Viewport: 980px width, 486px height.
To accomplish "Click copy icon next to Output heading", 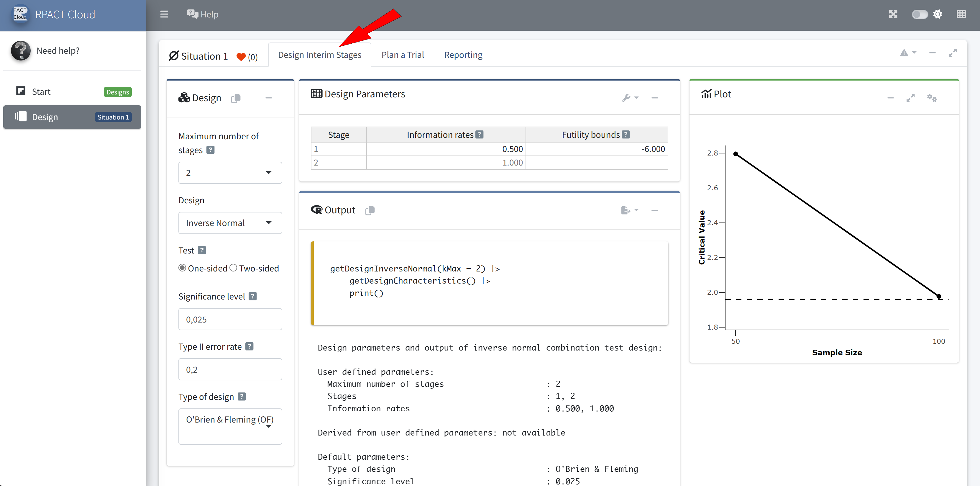I will pyautogui.click(x=370, y=210).
